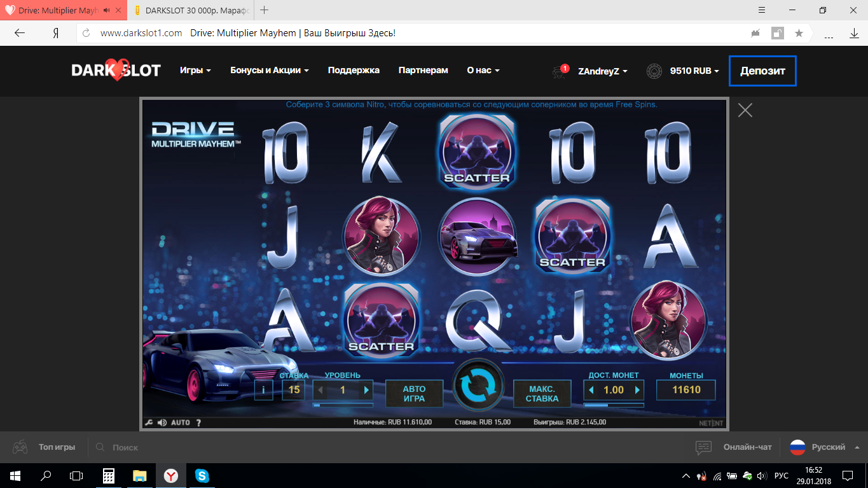Screen dimensions: 868x488
Task: Spin the reels with the circular arrow button
Action: 478,386
